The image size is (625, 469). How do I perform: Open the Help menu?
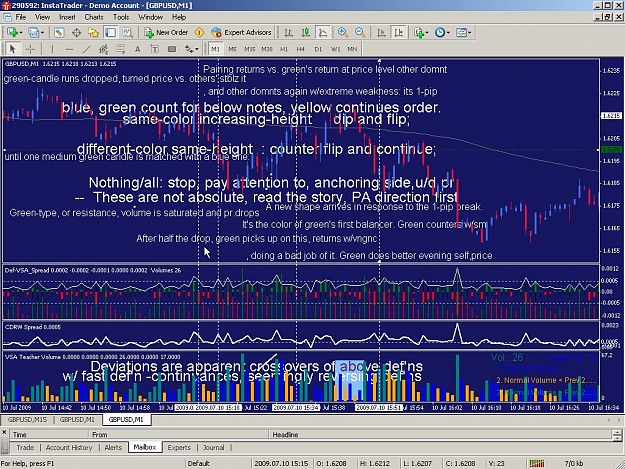coord(179,17)
